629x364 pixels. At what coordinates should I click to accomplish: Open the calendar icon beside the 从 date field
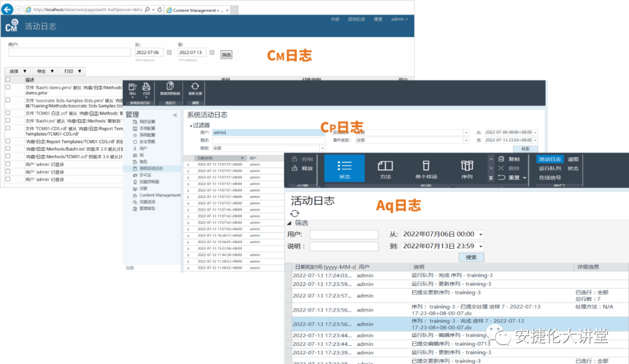(169, 53)
